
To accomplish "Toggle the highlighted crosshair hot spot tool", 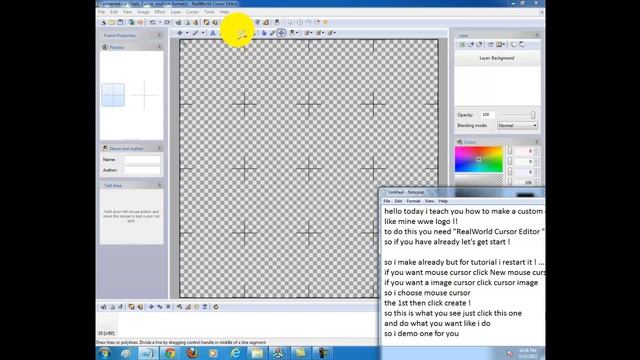I will click(x=281, y=33).
